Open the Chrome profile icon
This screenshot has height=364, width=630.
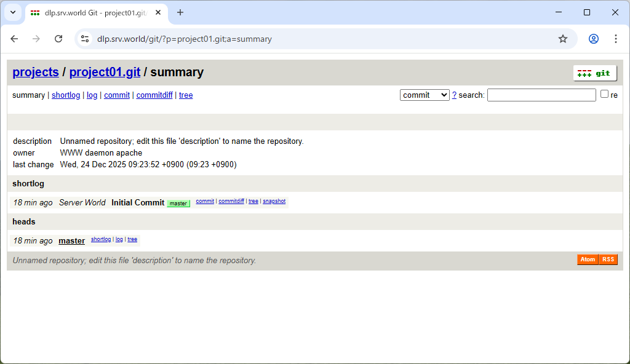[594, 39]
